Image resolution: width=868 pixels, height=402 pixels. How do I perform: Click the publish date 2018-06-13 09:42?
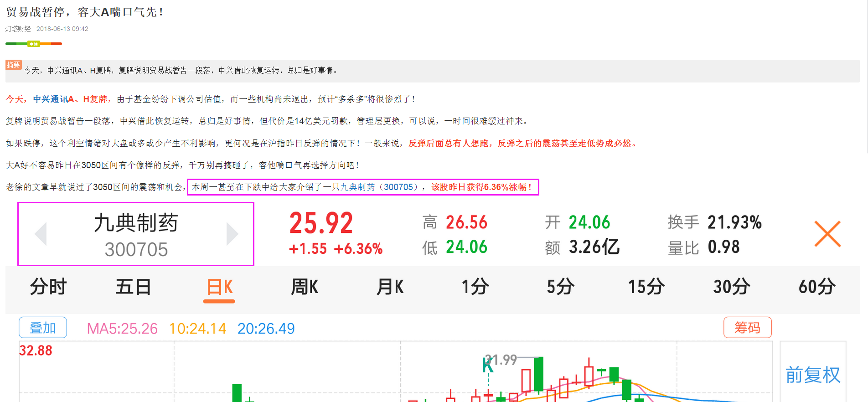click(x=62, y=29)
